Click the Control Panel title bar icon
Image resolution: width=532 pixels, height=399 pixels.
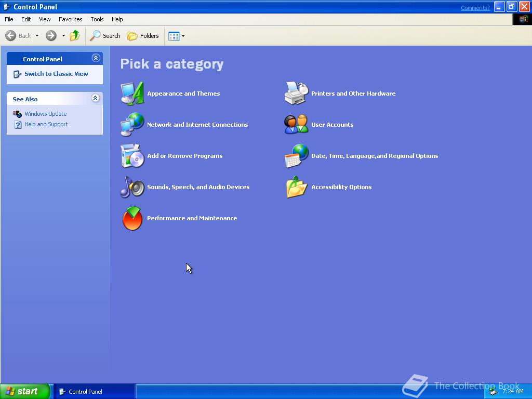click(x=6, y=7)
